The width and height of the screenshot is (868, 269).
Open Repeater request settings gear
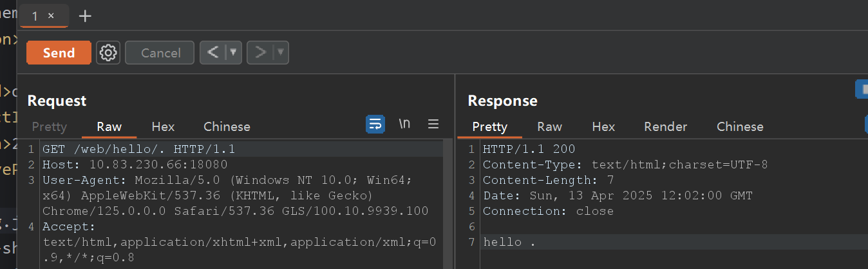pyautogui.click(x=108, y=53)
